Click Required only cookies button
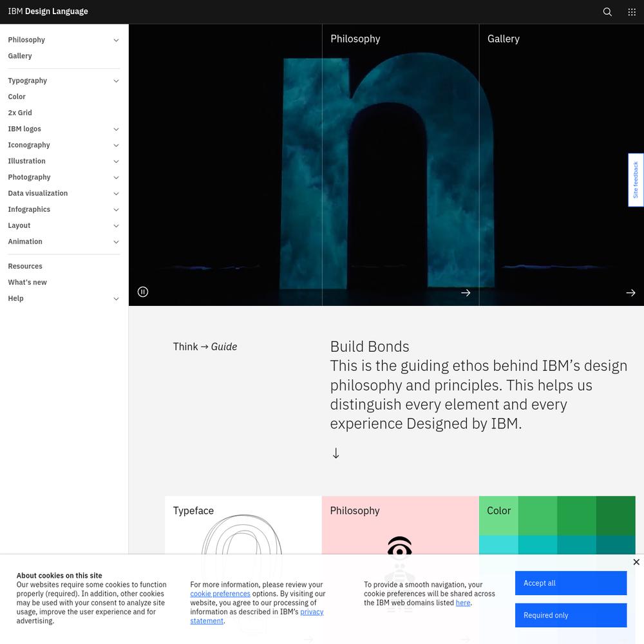 pos(571,615)
